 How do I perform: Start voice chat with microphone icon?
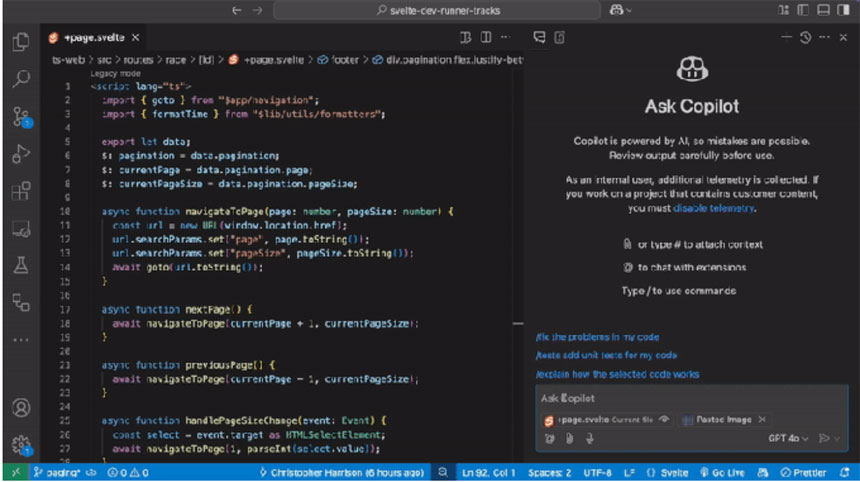coord(590,438)
